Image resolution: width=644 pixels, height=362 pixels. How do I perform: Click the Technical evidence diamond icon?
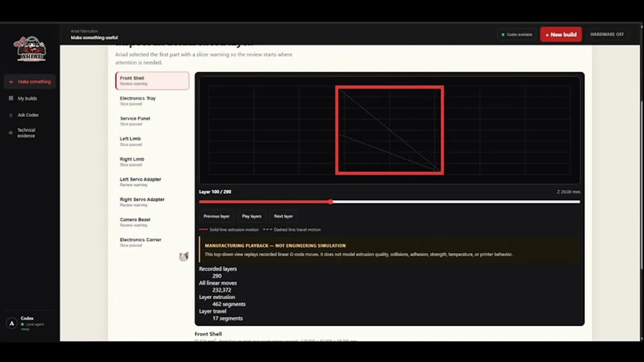pyautogui.click(x=11, y=132)
